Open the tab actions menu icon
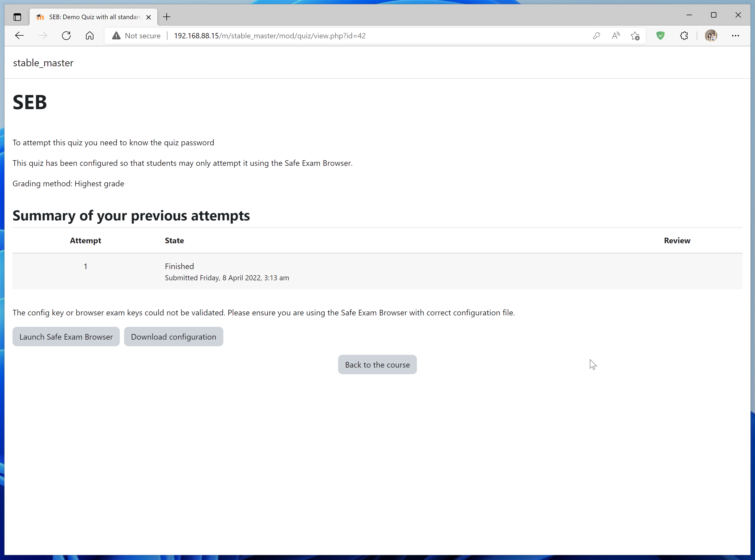Screen dimensions: 755x560 click(x=17, y=17)
